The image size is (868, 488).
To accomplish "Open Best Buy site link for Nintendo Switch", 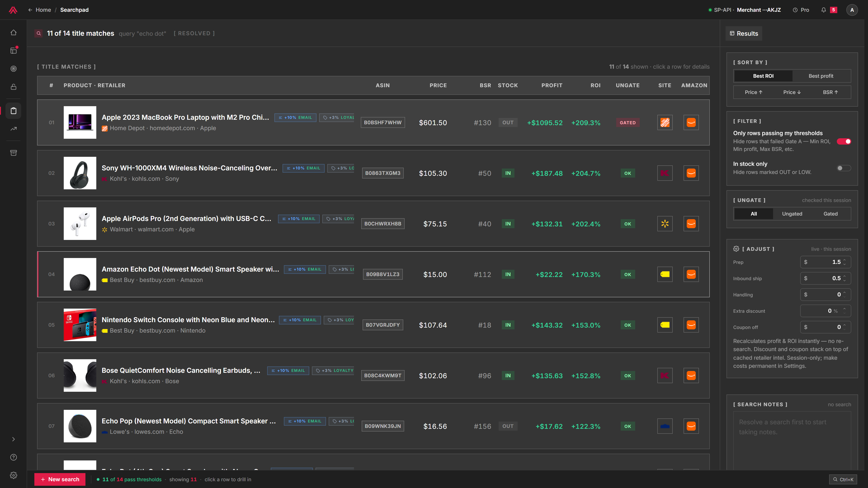I will pyautogui.click(x=665, y=325).
